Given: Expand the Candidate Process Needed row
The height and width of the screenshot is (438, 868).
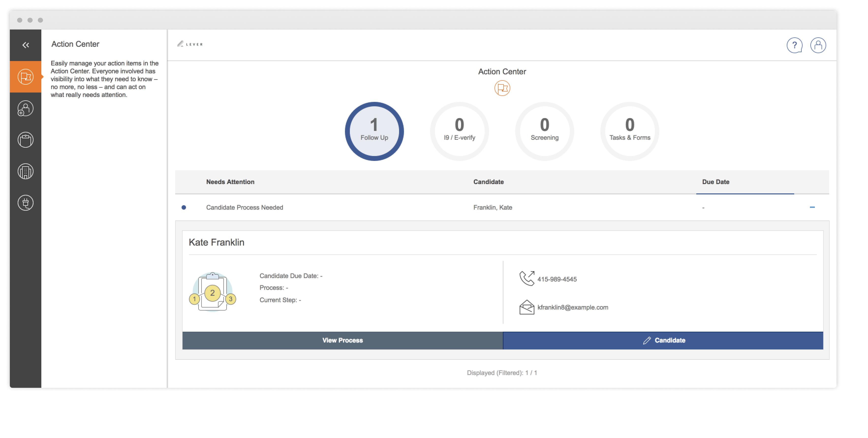Looking at the screenshot, I should point(245,207).
